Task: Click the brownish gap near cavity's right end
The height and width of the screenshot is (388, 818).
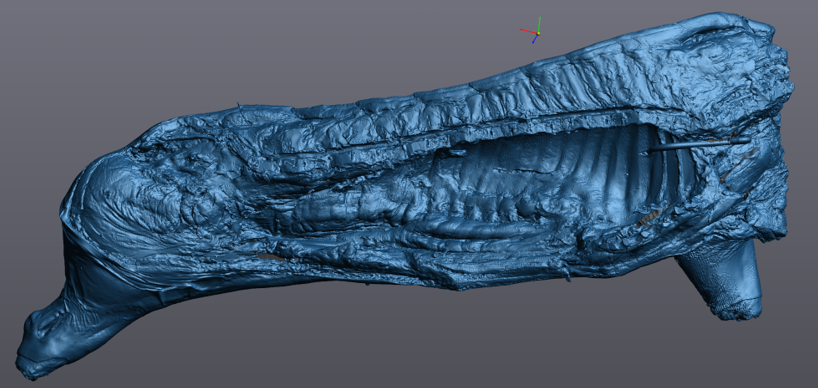Action: point(652,215)
